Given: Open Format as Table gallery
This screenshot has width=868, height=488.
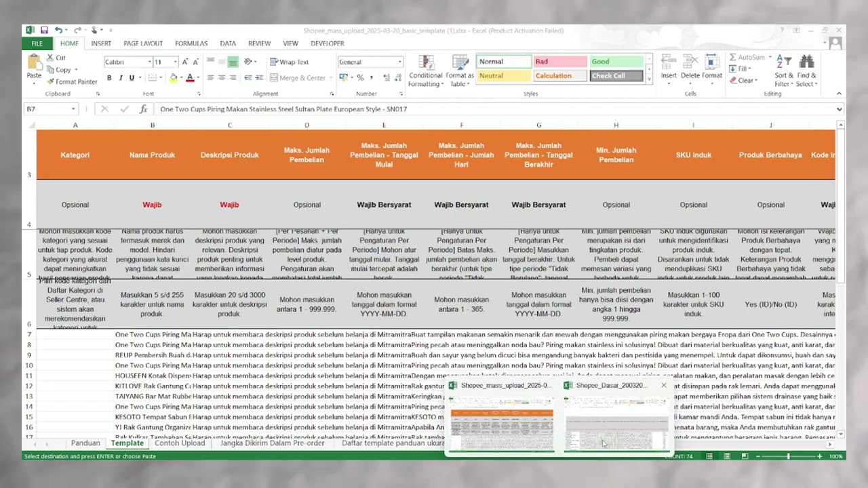Looking at the screenshot, I should (460, 70).
